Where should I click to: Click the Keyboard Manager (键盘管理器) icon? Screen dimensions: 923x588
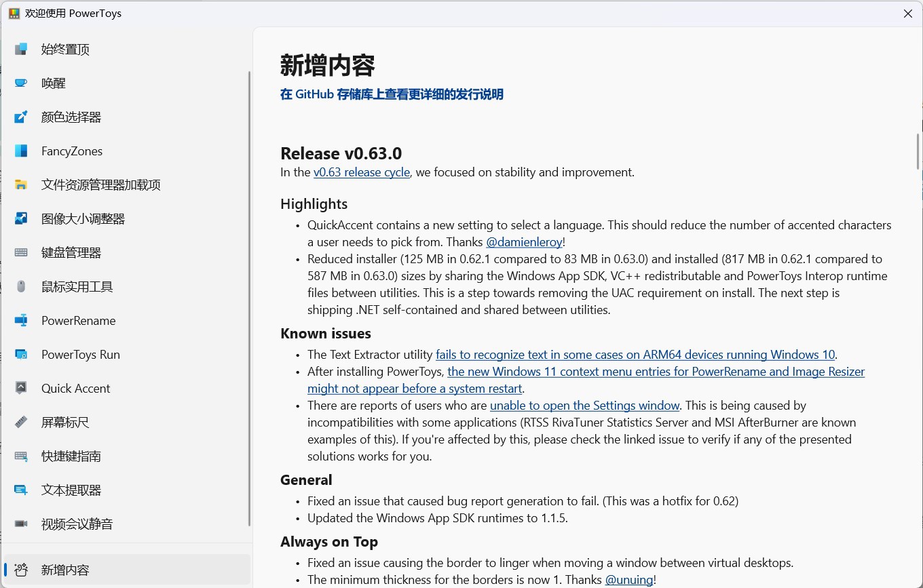(x=21, y=252)
